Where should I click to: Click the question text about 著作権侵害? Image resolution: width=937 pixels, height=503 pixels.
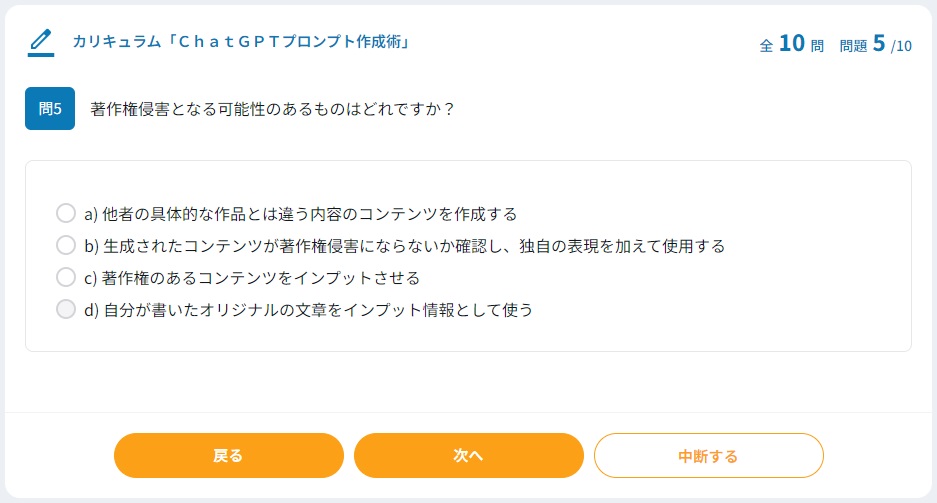[x=272, y=108]
